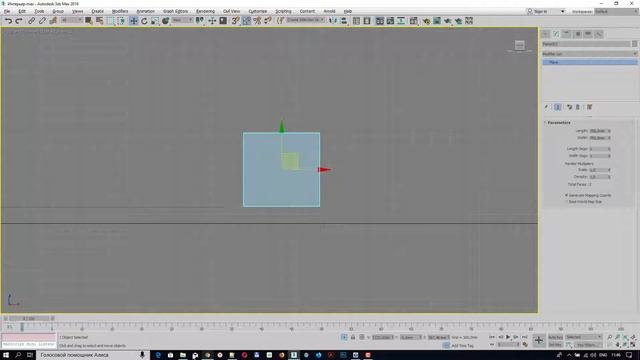
Task: Open the Toggle Scene Explorer icon
Action: [x=356, y=21]
